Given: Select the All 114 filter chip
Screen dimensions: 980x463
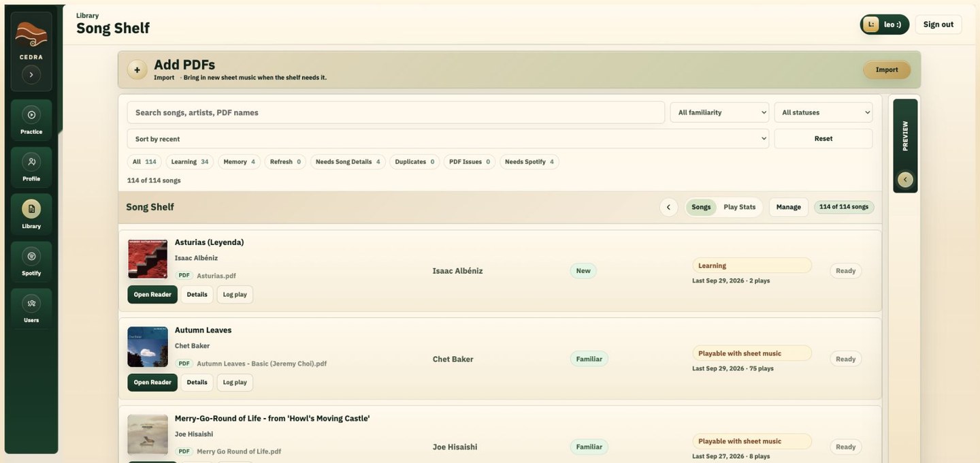Looking at the screenshot, I should click(x=144, y=162).
